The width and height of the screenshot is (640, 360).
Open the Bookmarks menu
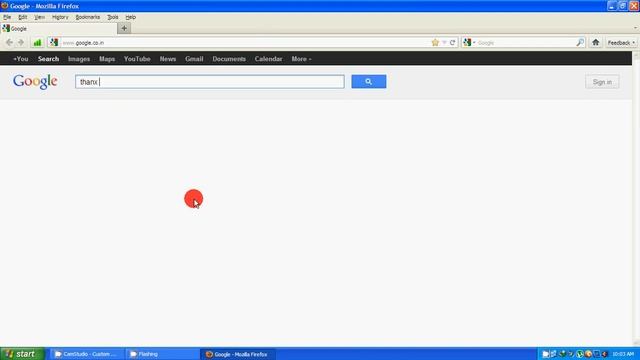87,17
